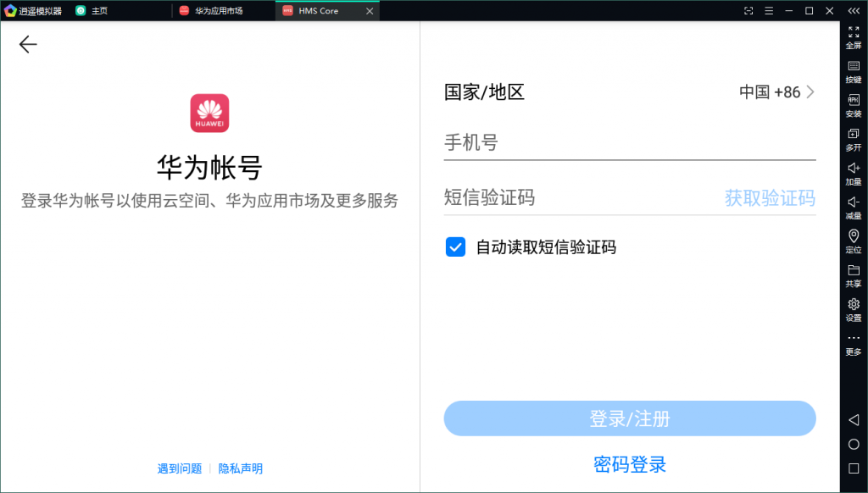
Task: Collapse the sidebar with the double-chevron icon
Action: tap(853, 10)
